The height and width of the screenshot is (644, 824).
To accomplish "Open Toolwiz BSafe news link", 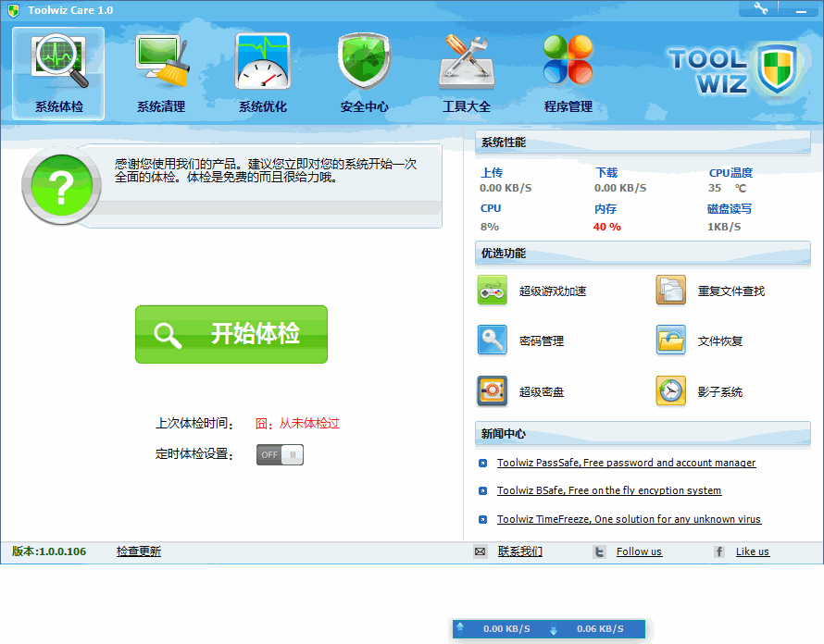I will [608, 490].
